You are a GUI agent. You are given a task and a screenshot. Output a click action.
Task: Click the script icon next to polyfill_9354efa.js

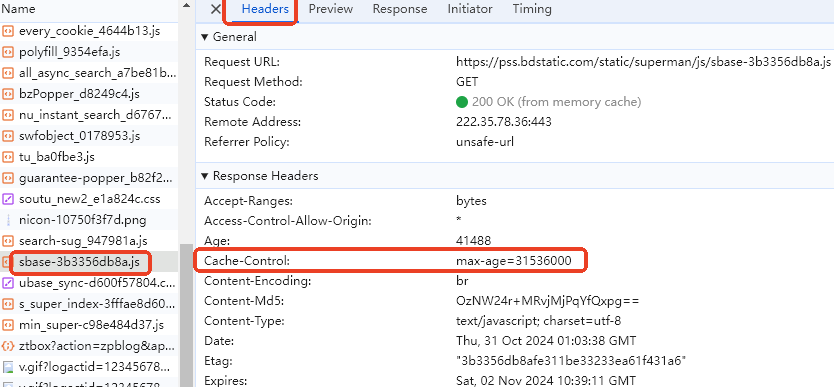[7, 52]
